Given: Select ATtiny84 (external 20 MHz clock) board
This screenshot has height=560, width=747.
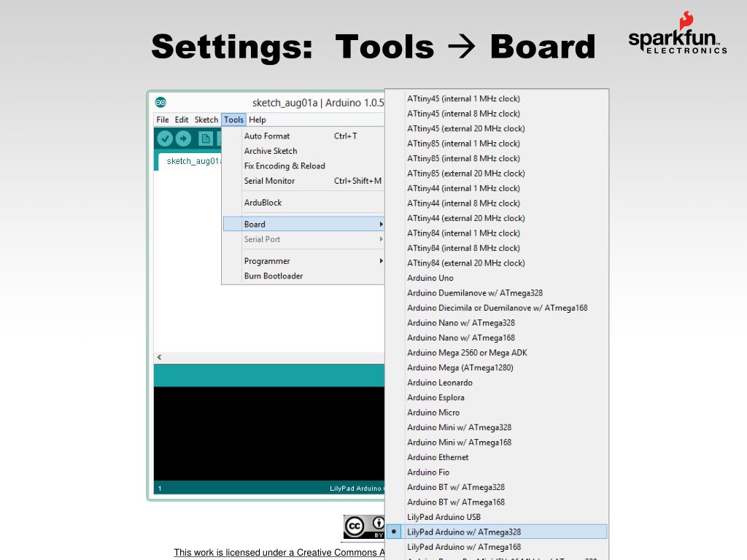Looking at the screenshot, I should (497, 262).
